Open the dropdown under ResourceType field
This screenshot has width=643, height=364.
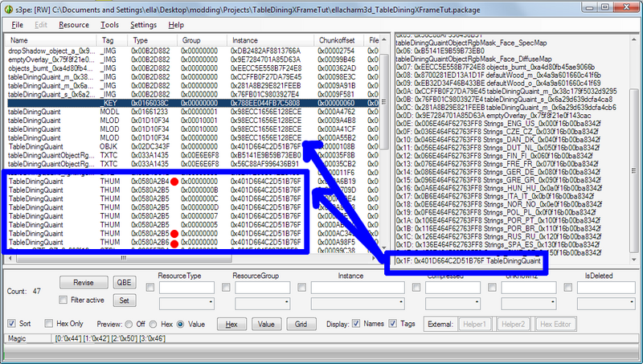[x=186, y=304]
